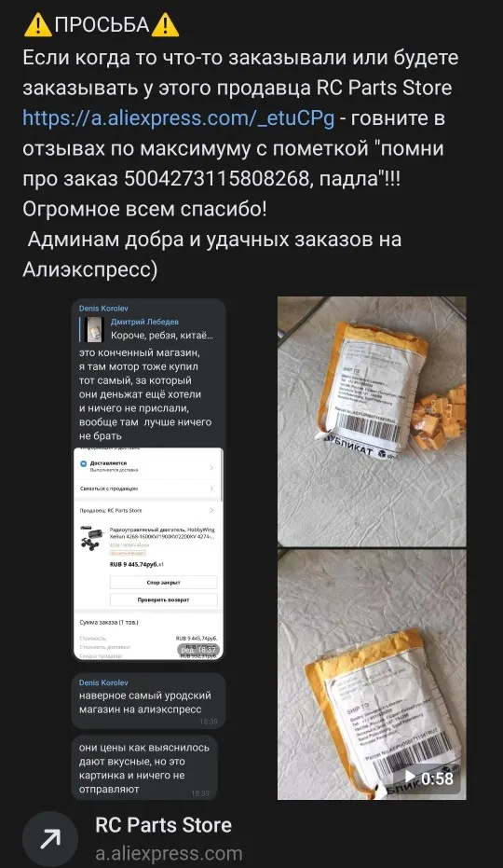The image size is (503, 868).
Task: Click the Denis Korolev sender name at top
Action: [x=103, y=309]
